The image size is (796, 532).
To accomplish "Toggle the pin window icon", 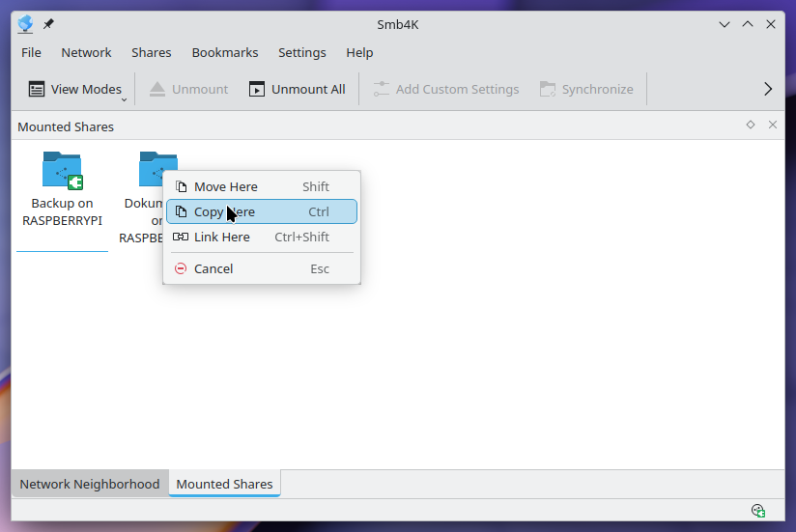I will pos(48,24).
